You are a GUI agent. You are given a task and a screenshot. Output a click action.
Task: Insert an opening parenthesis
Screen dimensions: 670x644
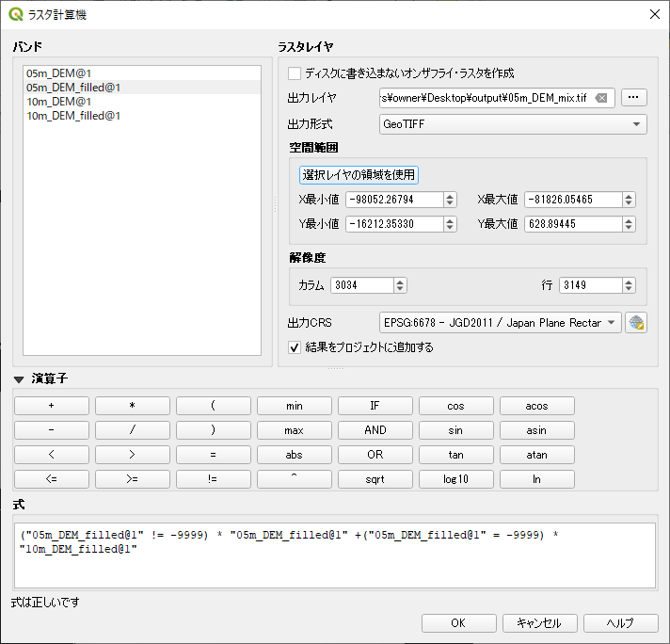pos(214,406)
